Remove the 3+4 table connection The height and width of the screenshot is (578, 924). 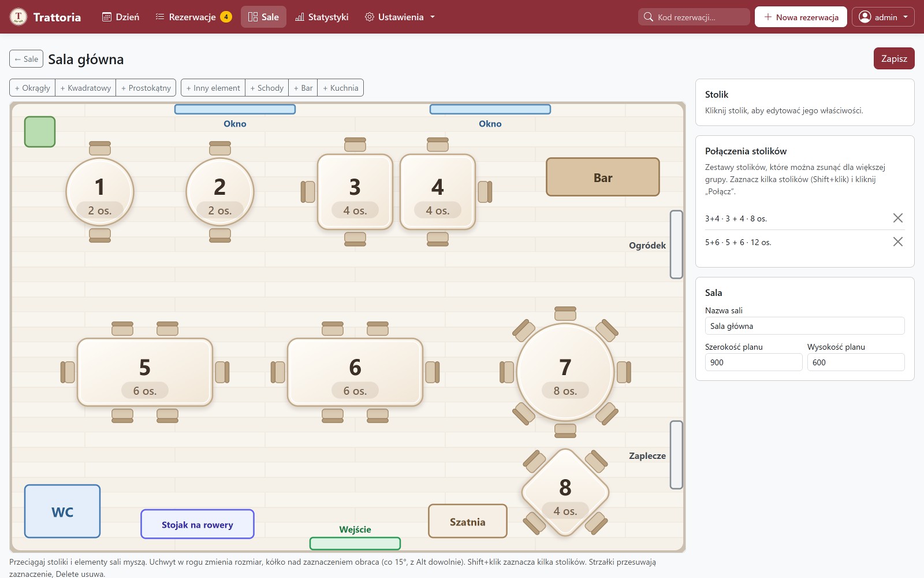(x=897, y=218)
